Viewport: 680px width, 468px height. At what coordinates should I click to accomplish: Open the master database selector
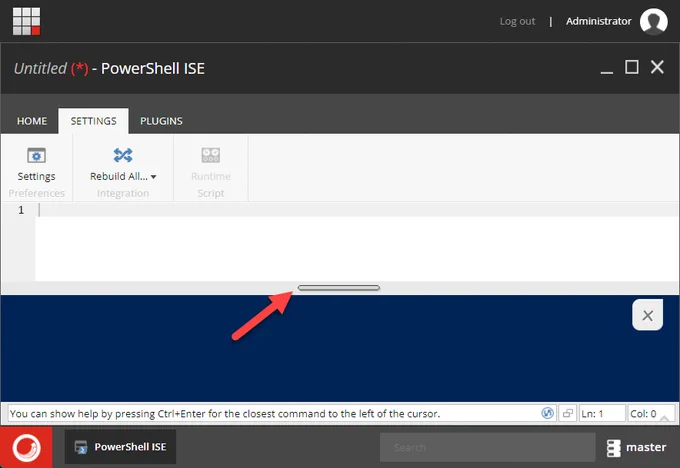click(636, 447)
